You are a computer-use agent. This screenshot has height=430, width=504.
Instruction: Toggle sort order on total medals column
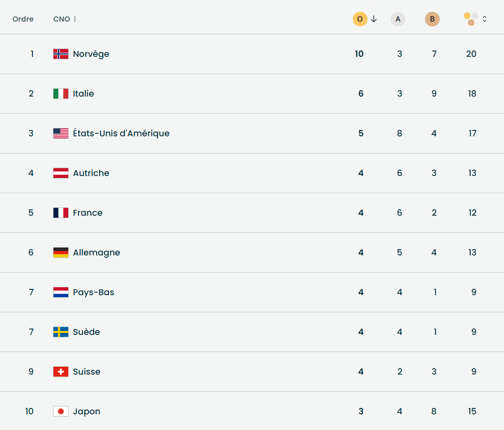coord(485,19)
